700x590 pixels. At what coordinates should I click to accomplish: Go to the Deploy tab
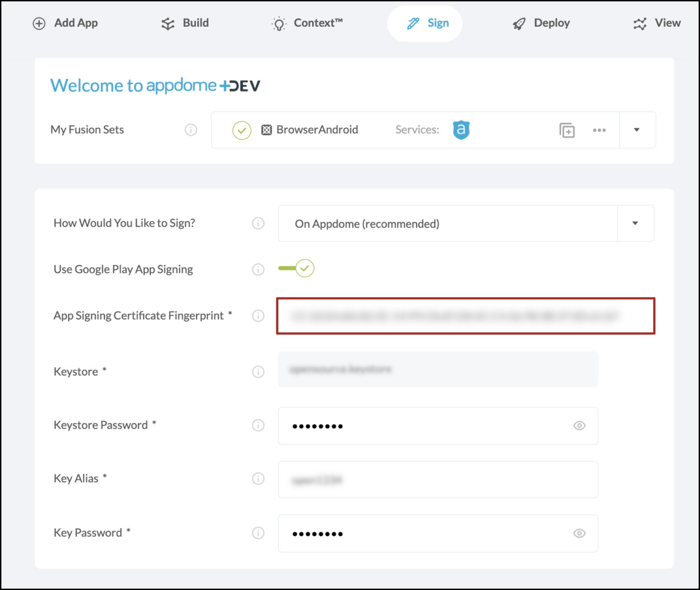541,23
